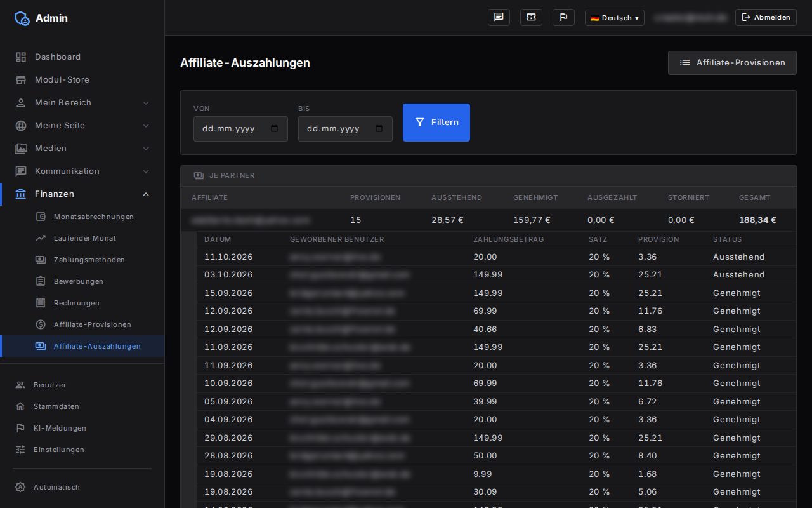Click the Einstellungen sliders icon
This screenshot has height=508, width=812.
[20, 450]
